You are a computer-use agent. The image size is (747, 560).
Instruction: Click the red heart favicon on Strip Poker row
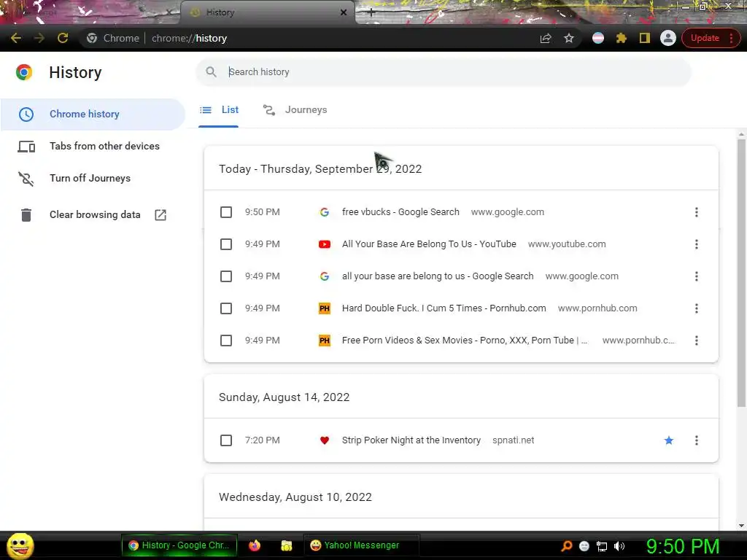pyautogui.click(x=325, y=440)
